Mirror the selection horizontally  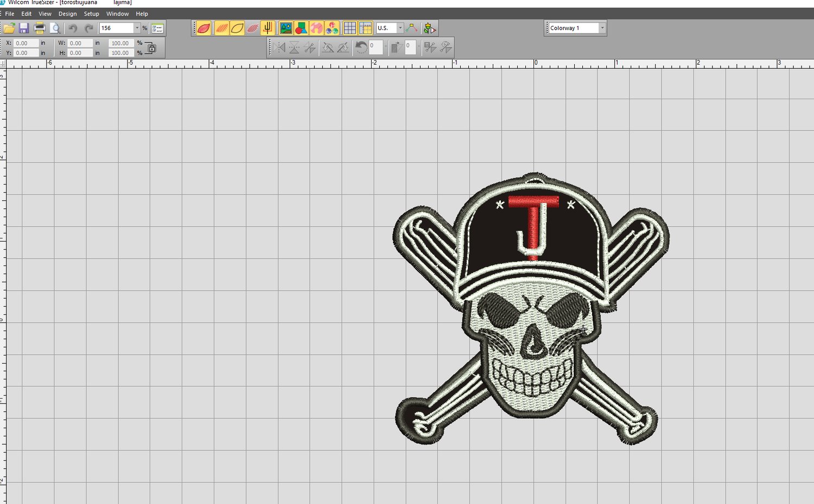pyautogui.click(x=279, y=48)
